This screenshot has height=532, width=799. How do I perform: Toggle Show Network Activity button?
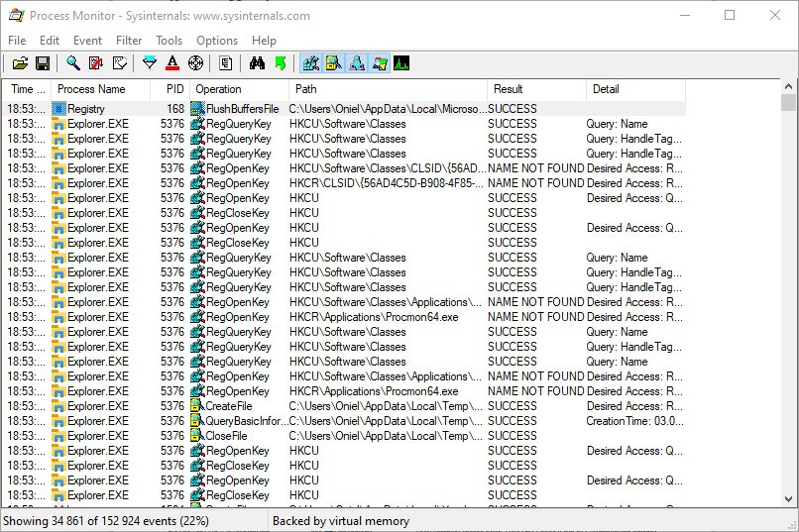coord(357,63)
